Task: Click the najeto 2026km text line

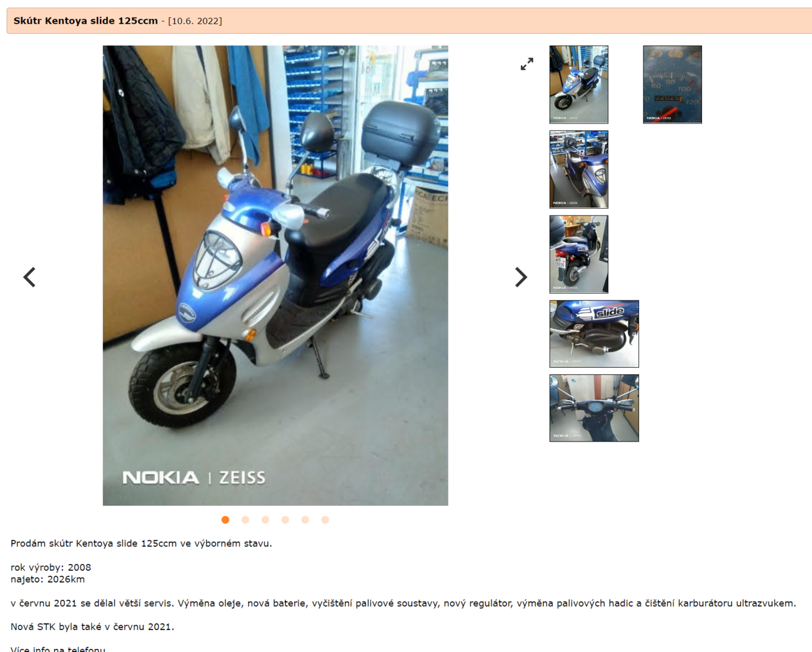Action: point(47,579)
